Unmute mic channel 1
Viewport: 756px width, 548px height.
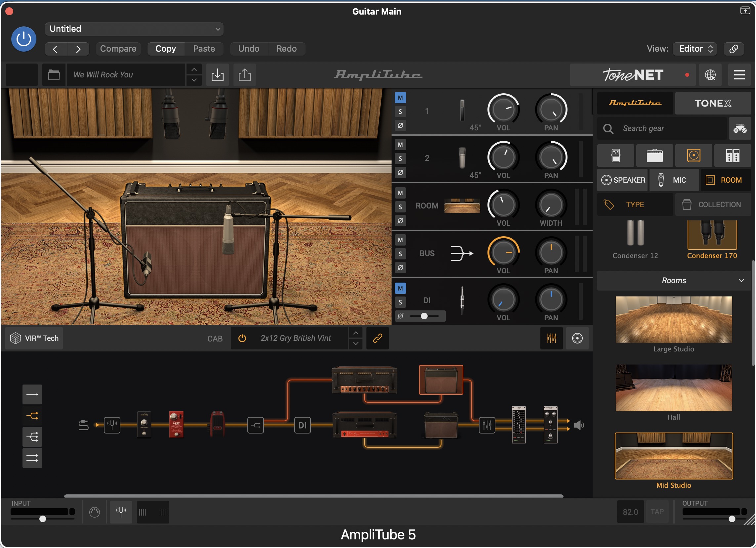pyautogui.click(x=400, y=98)
